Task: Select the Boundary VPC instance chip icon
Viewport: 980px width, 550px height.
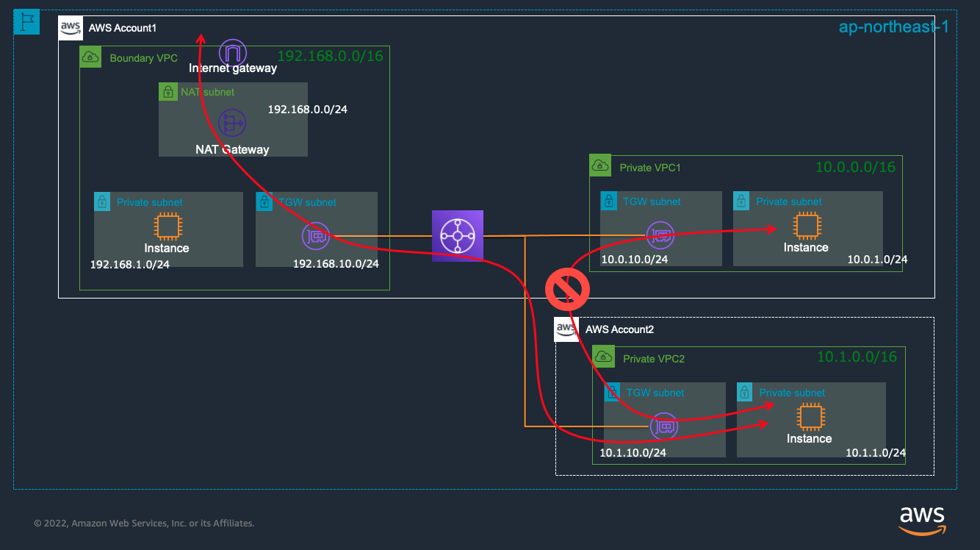Action: pos(167,226)
